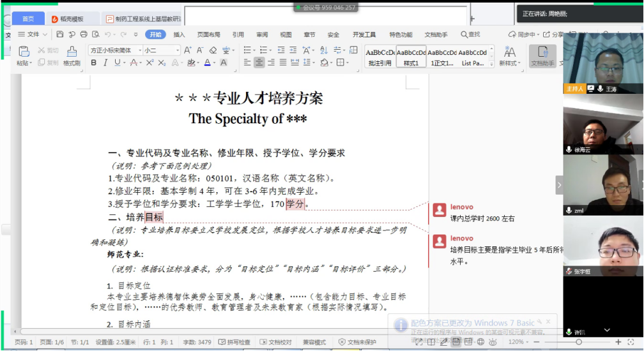The width and height of the screenshot is (644, 351).
Task: Toggle bold formatting
Action: (94, 63)
